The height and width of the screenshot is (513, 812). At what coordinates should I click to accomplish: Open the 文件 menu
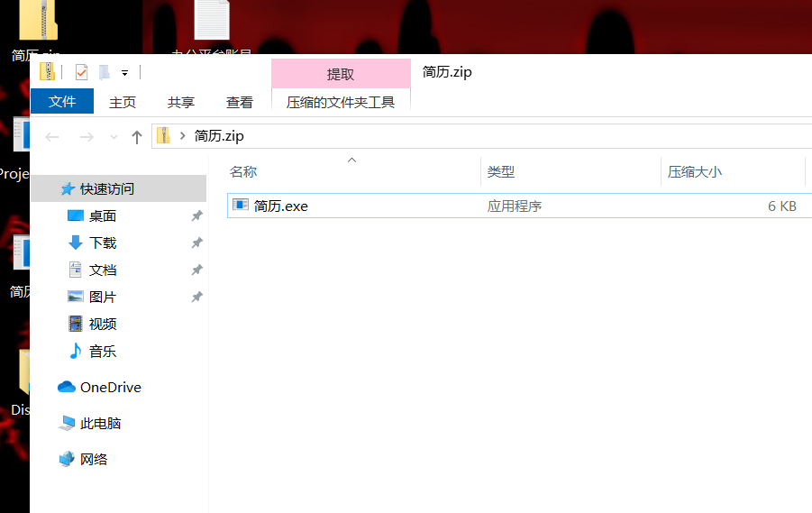(62, 102)
